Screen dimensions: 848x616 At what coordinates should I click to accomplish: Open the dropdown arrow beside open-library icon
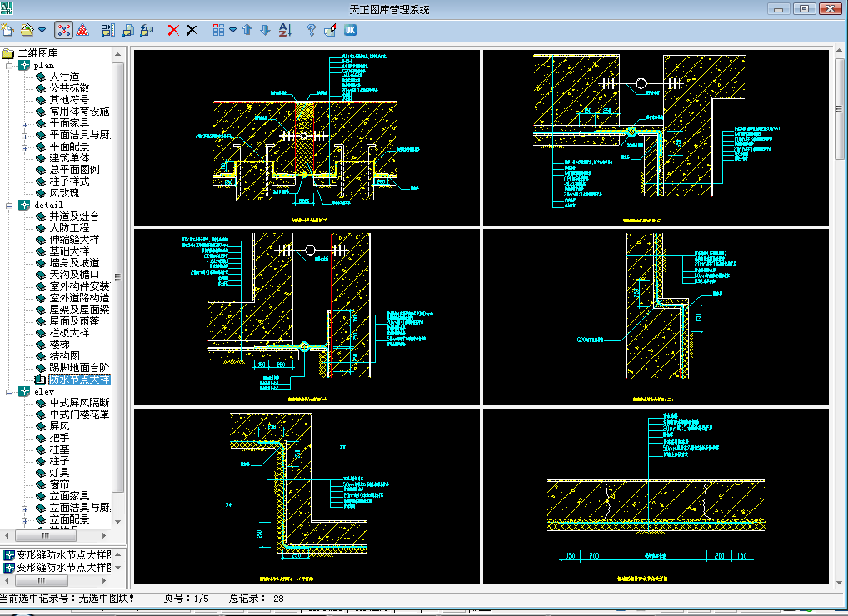coord(42,30)
